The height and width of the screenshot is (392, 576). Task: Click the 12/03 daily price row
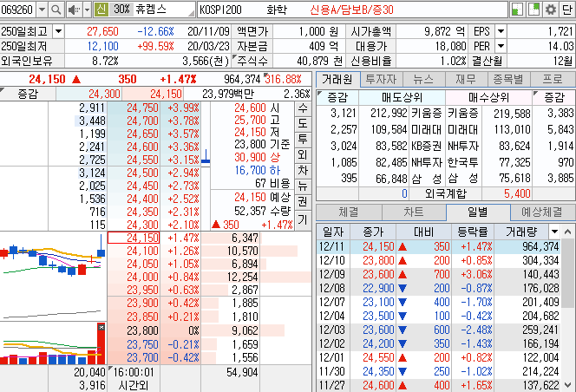[439, 330]
